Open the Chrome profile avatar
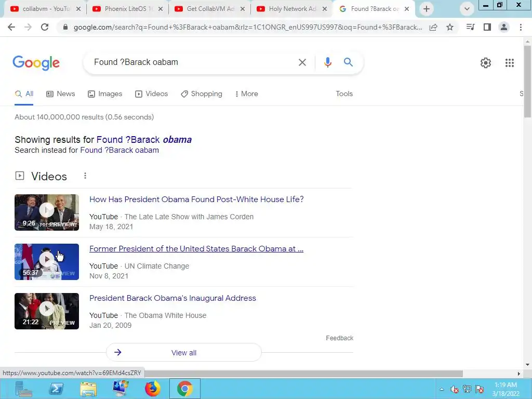The width and height of the screenshot is (532, 399). pyautogui.click(x=504, y=27)
